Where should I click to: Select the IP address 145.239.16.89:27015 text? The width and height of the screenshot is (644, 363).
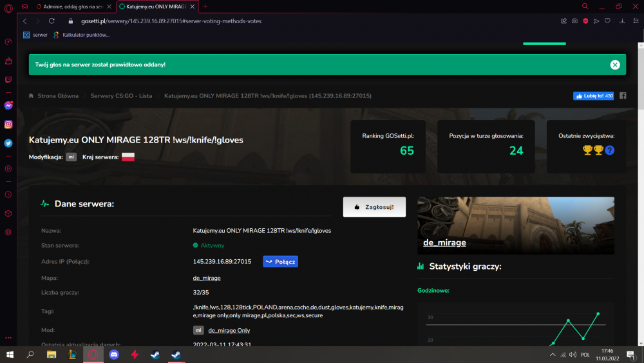point(222,262)
